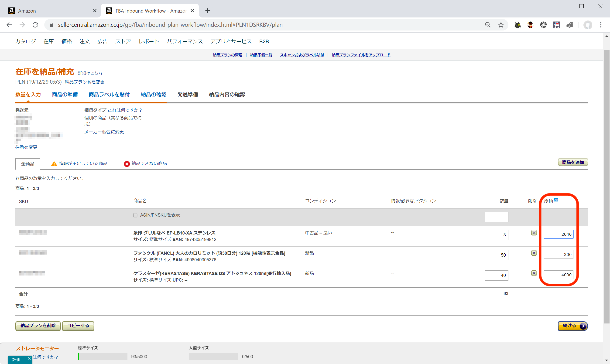610x364 pixels.
Task: Click the site lock icon in address bar
Action: (x=51, y=25)
